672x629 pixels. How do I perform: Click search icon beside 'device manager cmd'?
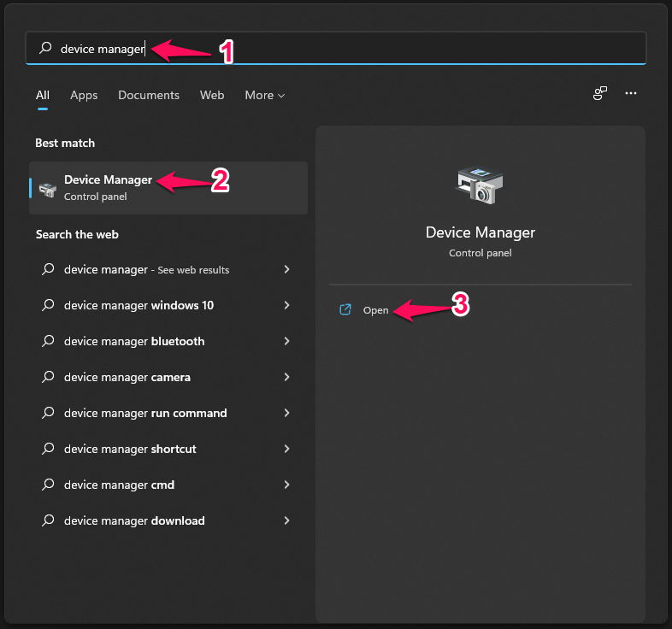coord(48,485)
